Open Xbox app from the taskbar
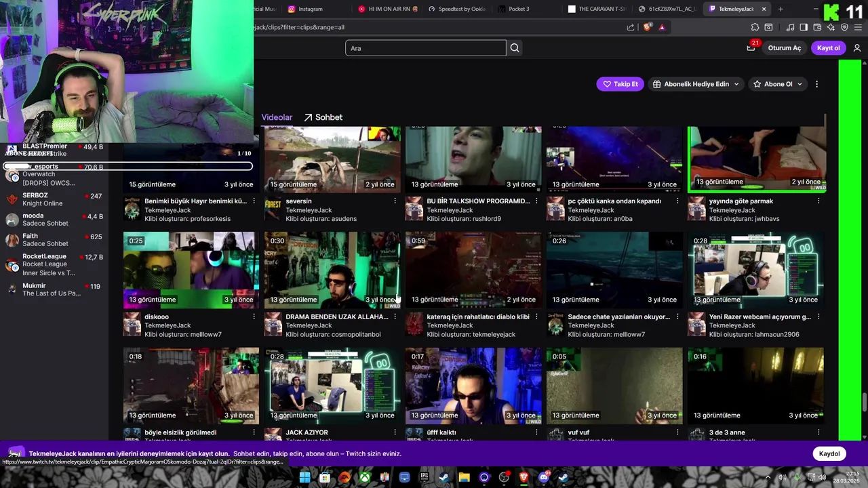The image size is (868, 488). tap(365, 477)
